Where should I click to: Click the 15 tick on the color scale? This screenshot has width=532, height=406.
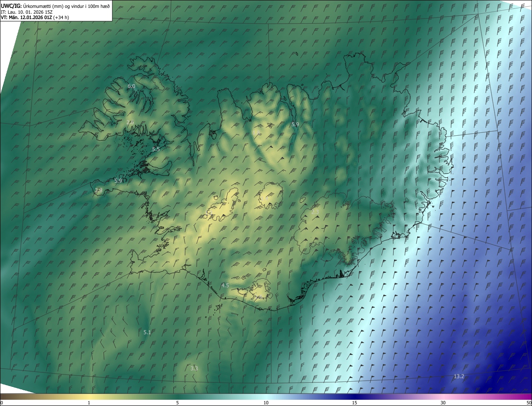pyautogui.click(x=355, y=403)
